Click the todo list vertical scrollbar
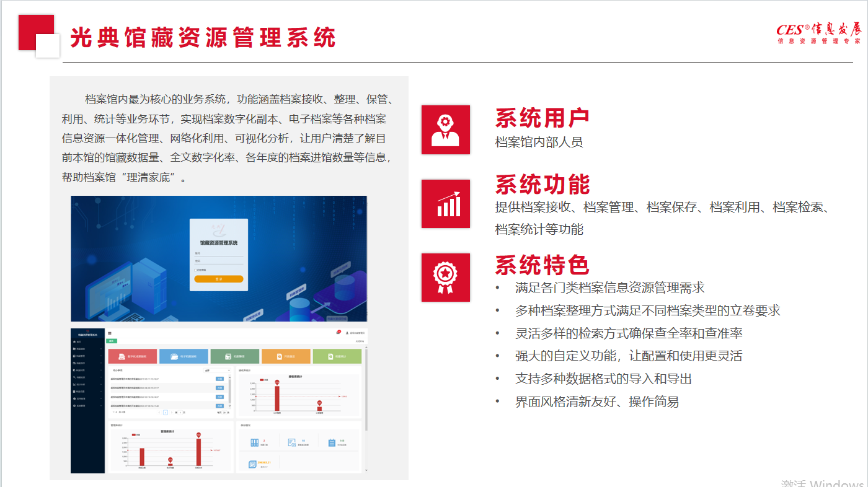The image size is (868, 487). pos(229,390)
